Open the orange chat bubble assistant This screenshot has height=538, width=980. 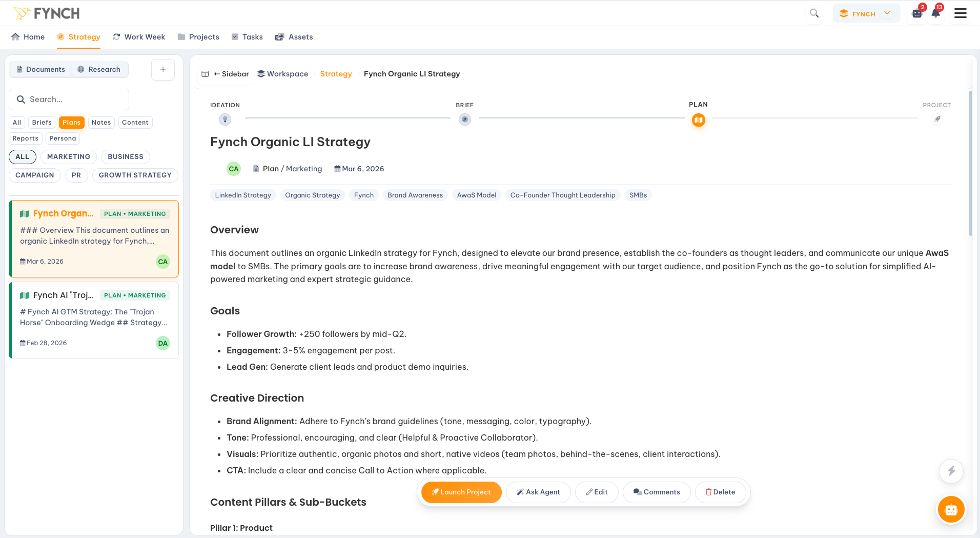(951, 509)
